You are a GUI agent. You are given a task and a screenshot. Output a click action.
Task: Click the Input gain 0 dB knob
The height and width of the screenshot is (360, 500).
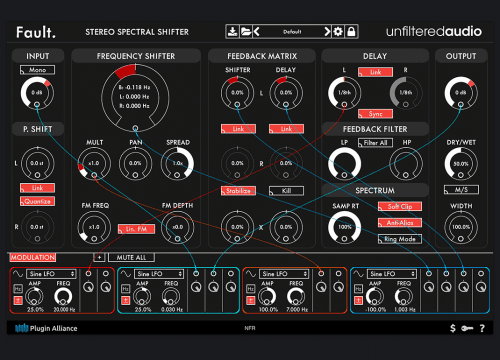pyautogui.click(x=37, y=93)
